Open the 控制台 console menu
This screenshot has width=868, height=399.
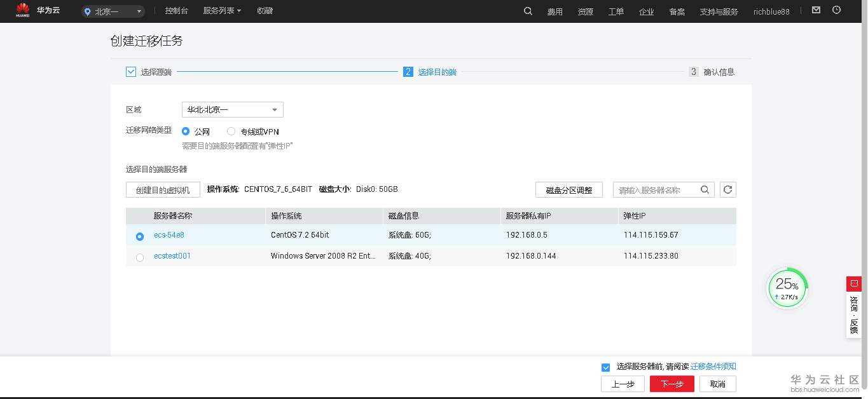click(176, 11)
